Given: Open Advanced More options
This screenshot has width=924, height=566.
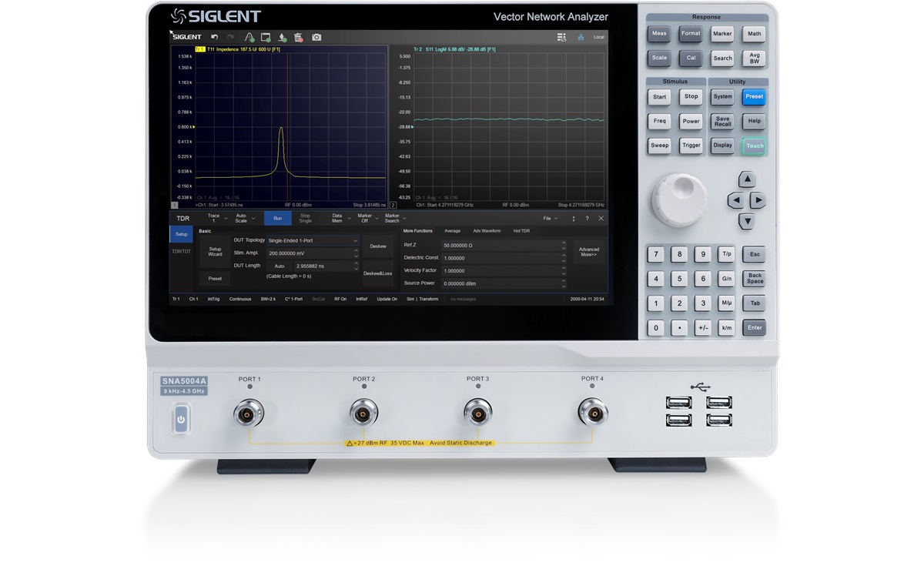Looking at the screenshot, I should tap(589, 252).
